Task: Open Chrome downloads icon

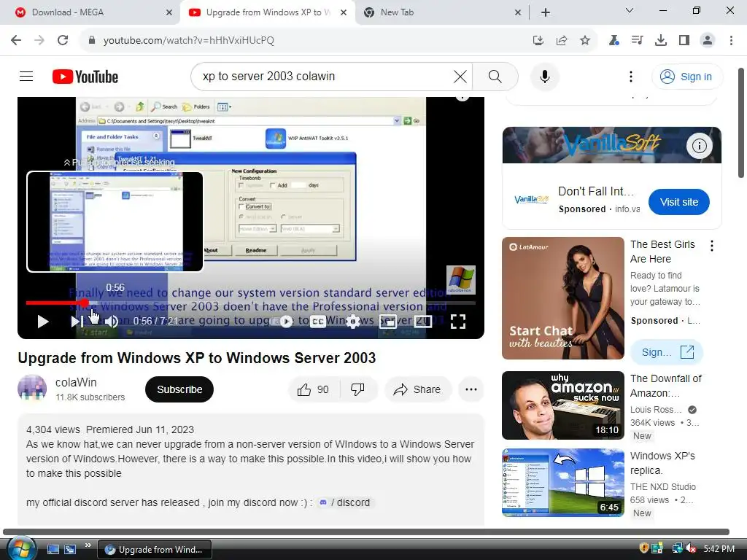Action: (x=661, y=41)
